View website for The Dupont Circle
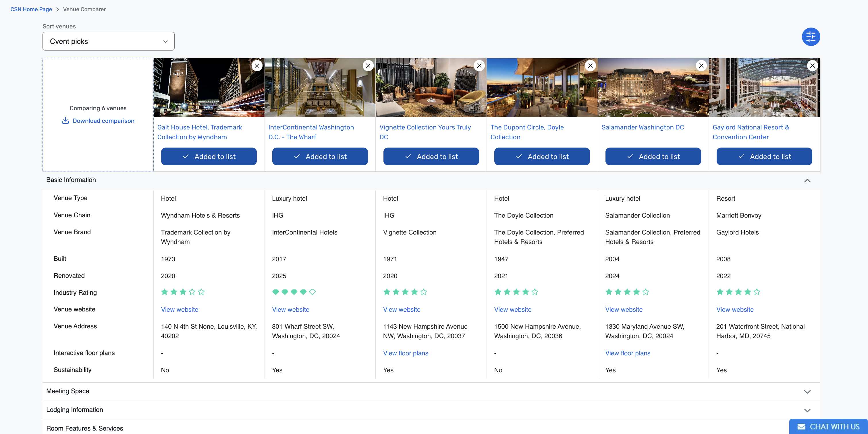868x434 pixels. 512,309
